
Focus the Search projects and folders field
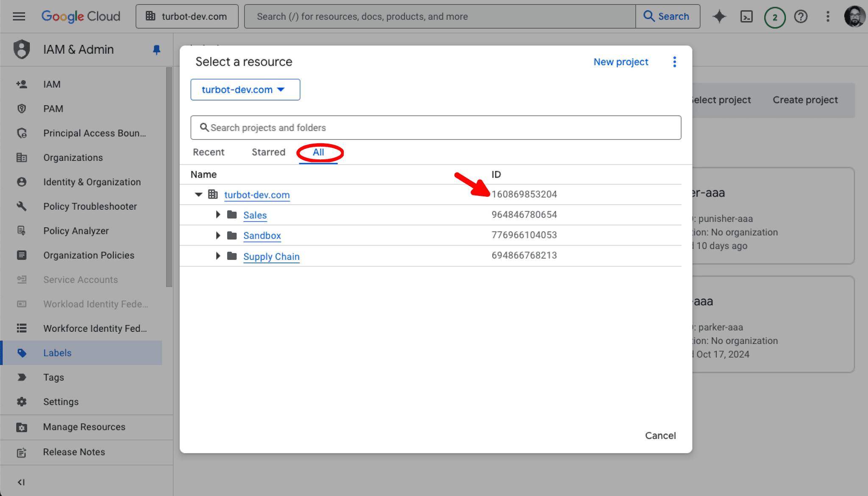tap(436, 128)
